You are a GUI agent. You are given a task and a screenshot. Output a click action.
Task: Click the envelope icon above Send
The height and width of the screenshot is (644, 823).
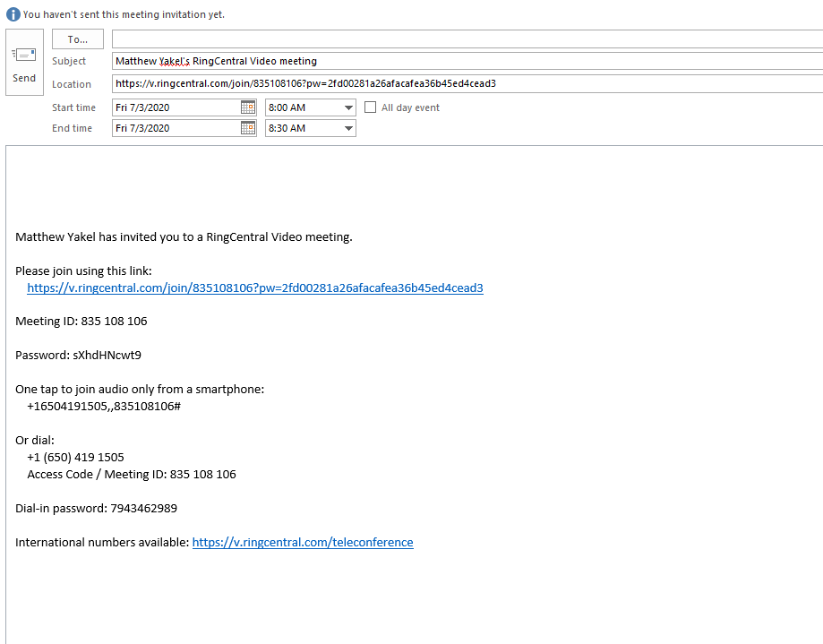pos(23,55)
